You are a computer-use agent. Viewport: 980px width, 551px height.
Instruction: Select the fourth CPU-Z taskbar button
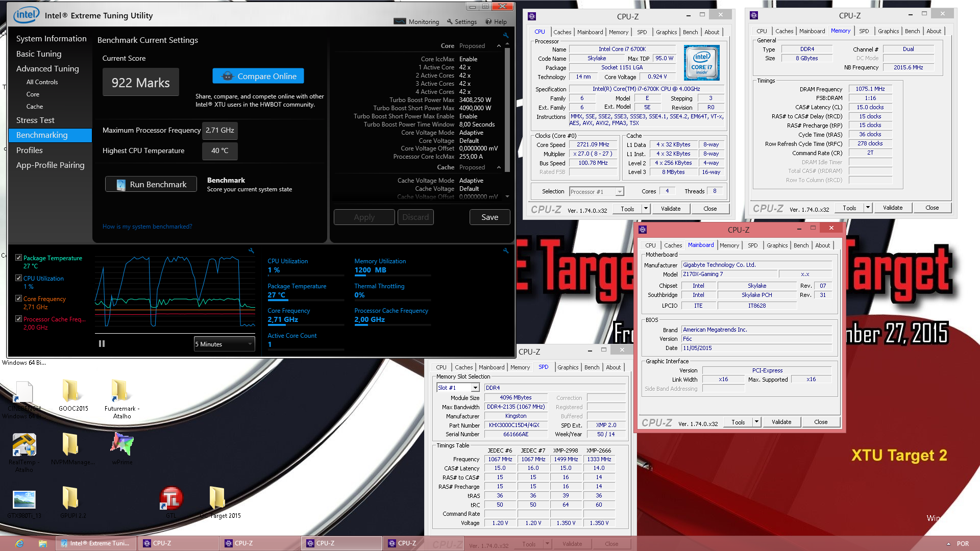pos(423,543)
